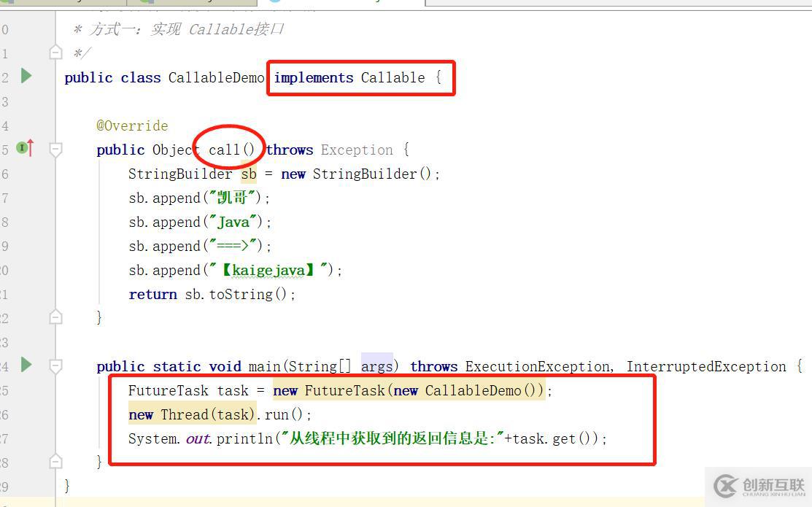Viewport: 812px width, 507px height.
Task: Click task.get() call
Action: [x=552, y=438]
